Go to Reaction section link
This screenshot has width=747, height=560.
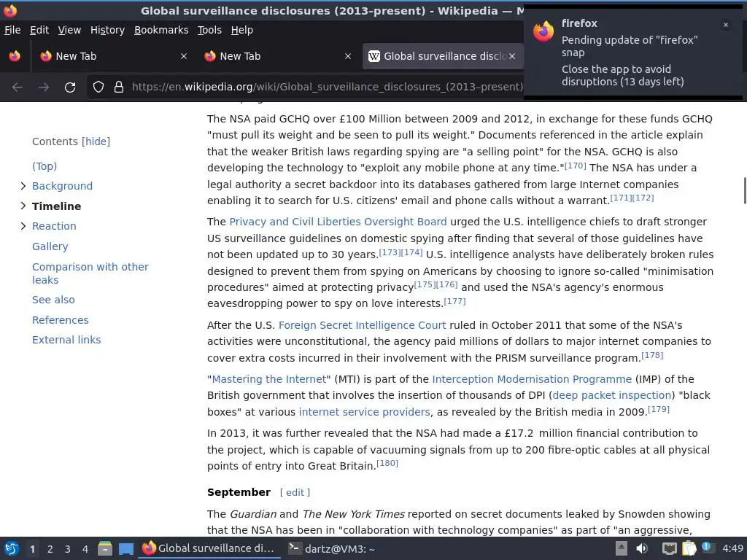pyautogui.click(x=54, y=226)
